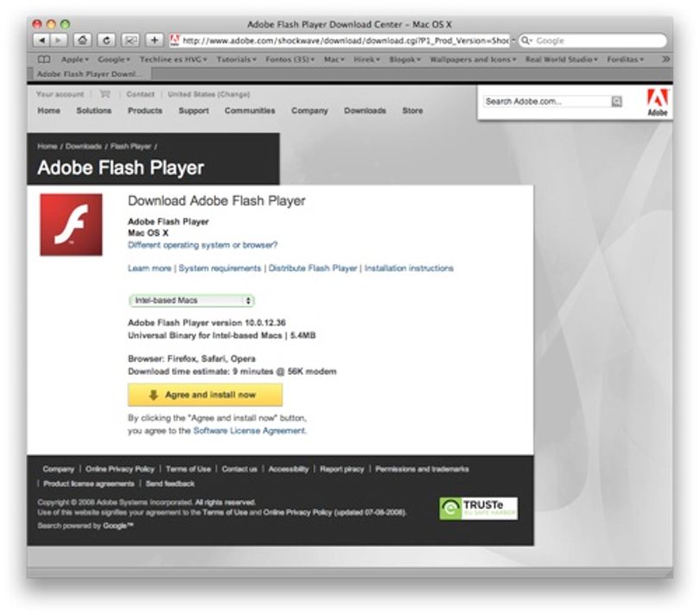
Task: Open the Software License Agreement link
Action: pos(249,431)
